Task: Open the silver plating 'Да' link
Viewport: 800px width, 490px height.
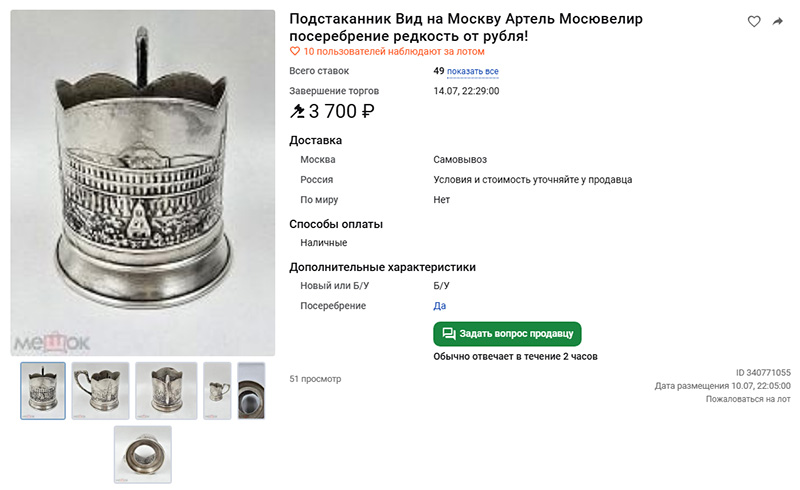Action: pos(439,306)
